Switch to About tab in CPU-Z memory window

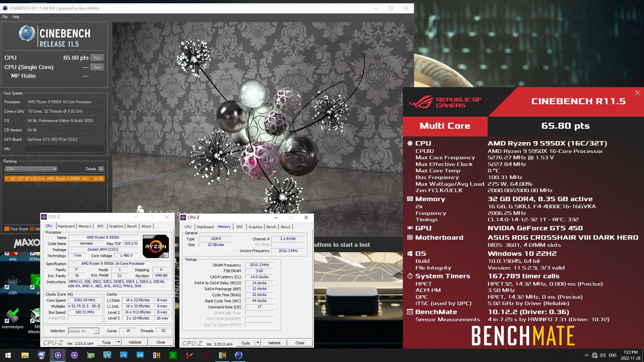[x=285, y=227]
